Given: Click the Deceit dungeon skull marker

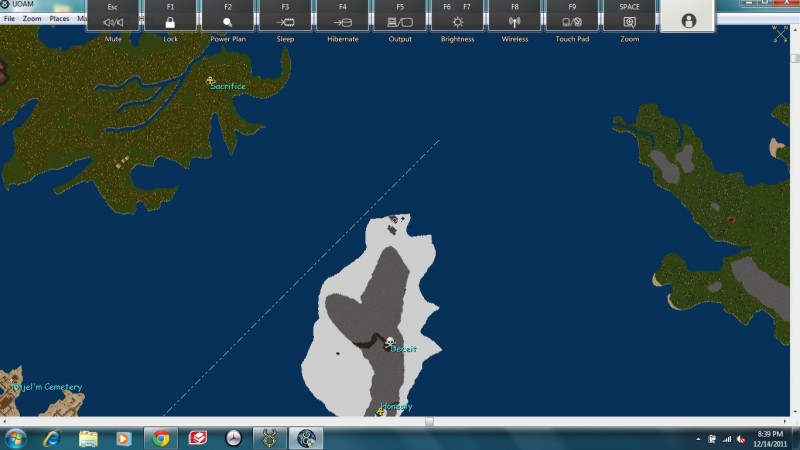Looking at the screenshot, I should point(389,343).
